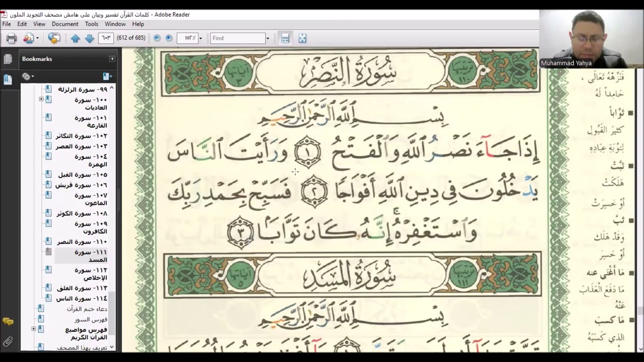This screenshot has height=362, width=644.
Task: Click the Print icon in toolbar
Action: click(x=12, y=38)
